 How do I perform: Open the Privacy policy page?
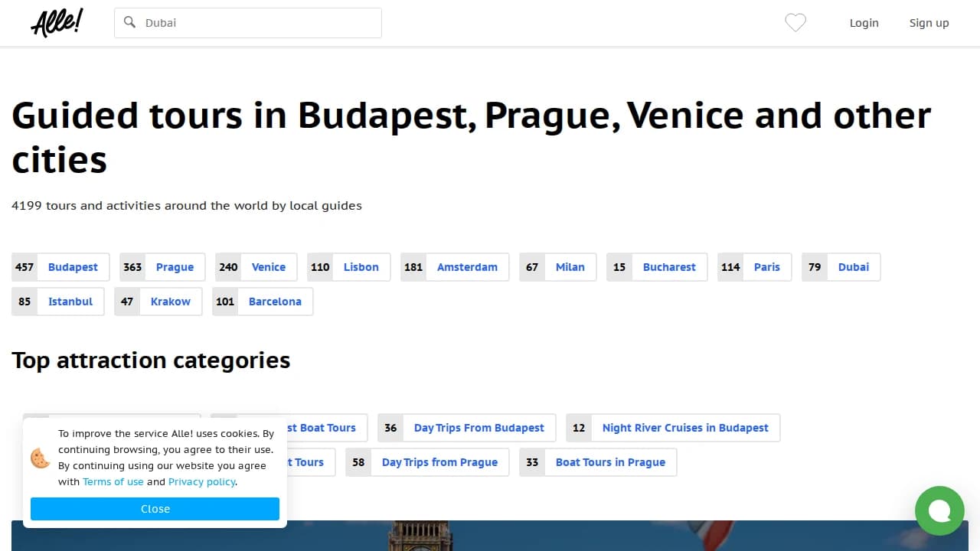point(201,481)
